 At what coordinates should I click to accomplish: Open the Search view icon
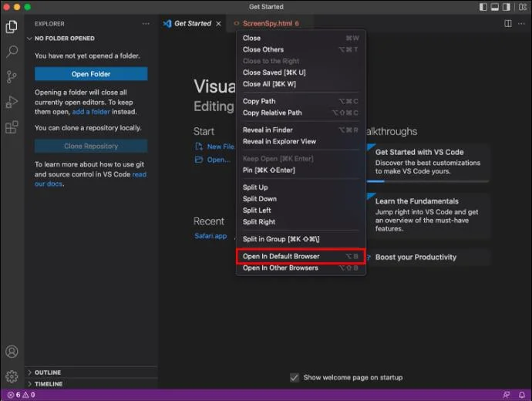(12, 52)
